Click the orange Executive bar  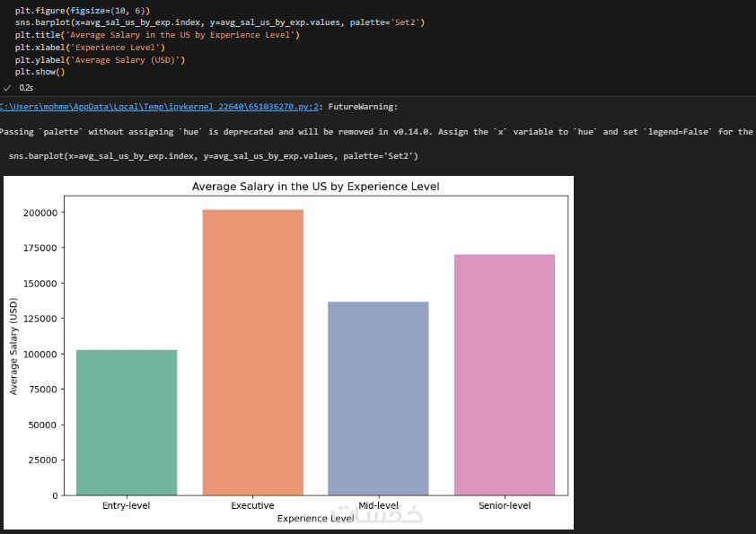(252, 352)
